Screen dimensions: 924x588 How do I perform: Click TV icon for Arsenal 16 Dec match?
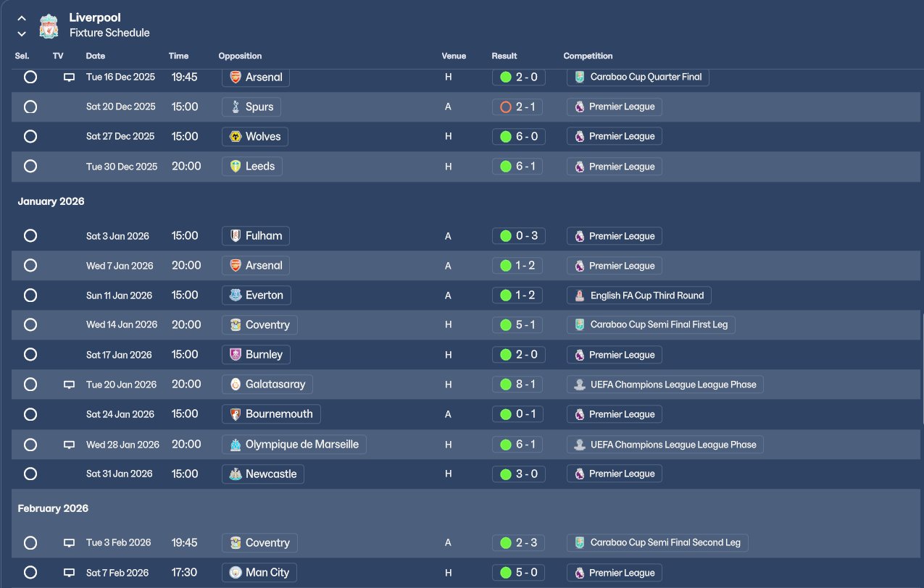coord(70,77)
